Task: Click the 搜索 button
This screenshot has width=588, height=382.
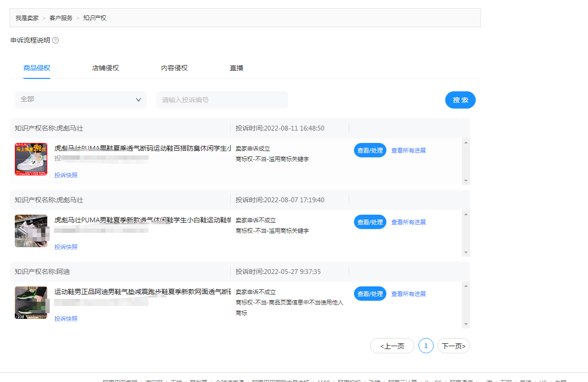Action: pos(460,100)
